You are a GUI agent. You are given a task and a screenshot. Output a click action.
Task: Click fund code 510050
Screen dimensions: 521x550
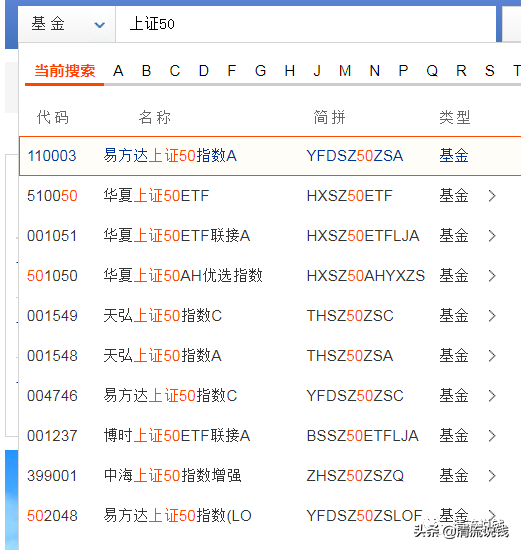pos(52,196)
